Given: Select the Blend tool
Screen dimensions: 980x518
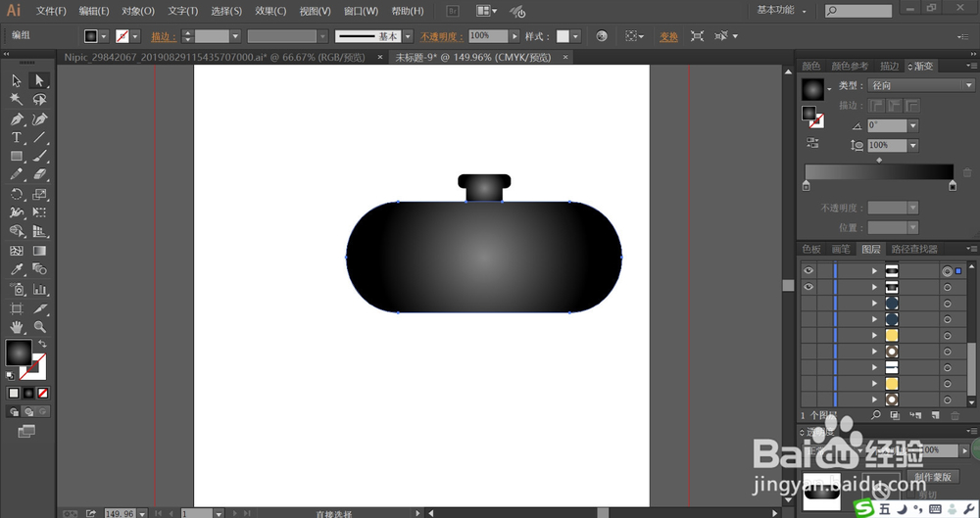Looking at the screenshot, I should pos(39,269).
